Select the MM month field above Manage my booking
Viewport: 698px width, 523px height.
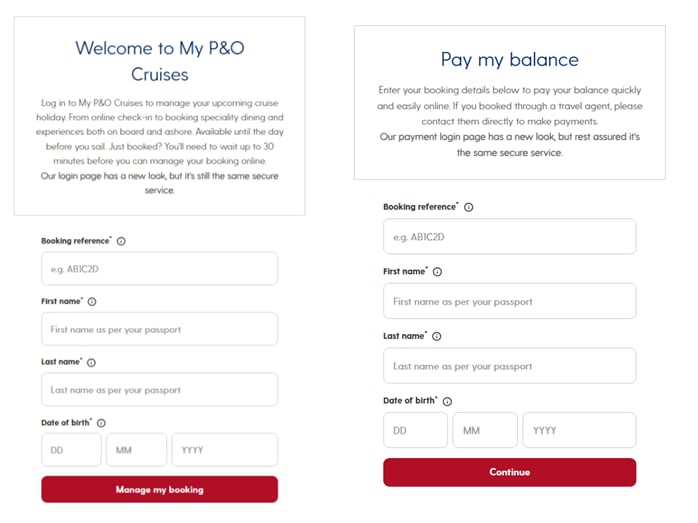[137, 450]
